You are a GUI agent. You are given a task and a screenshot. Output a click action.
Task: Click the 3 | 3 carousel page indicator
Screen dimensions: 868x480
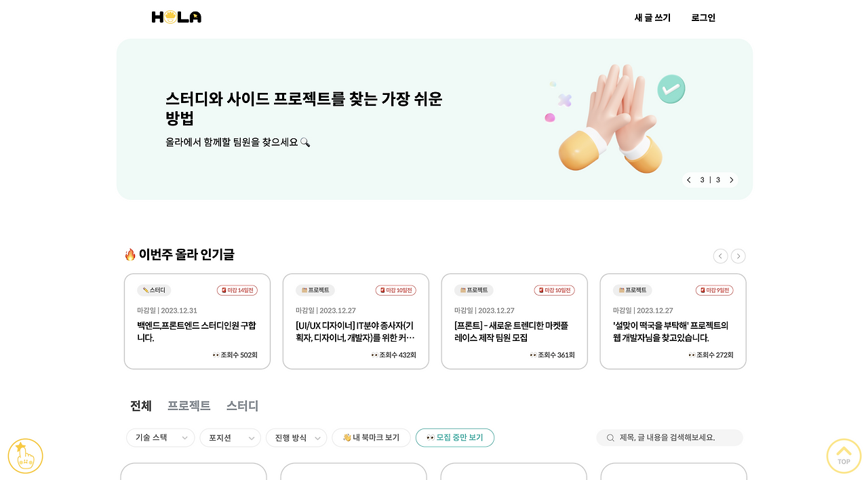pos(710,180)
